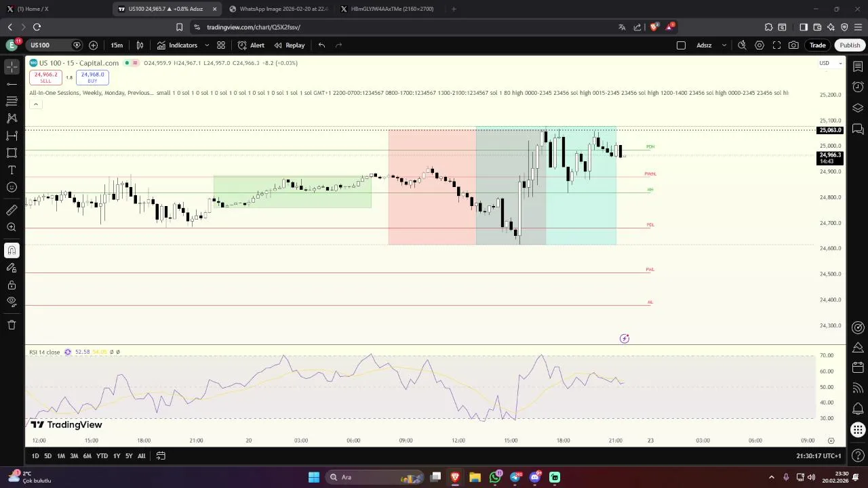Open the layout setup square icon
The width and height of the screenshot is (868, 488).
(681, 45)
